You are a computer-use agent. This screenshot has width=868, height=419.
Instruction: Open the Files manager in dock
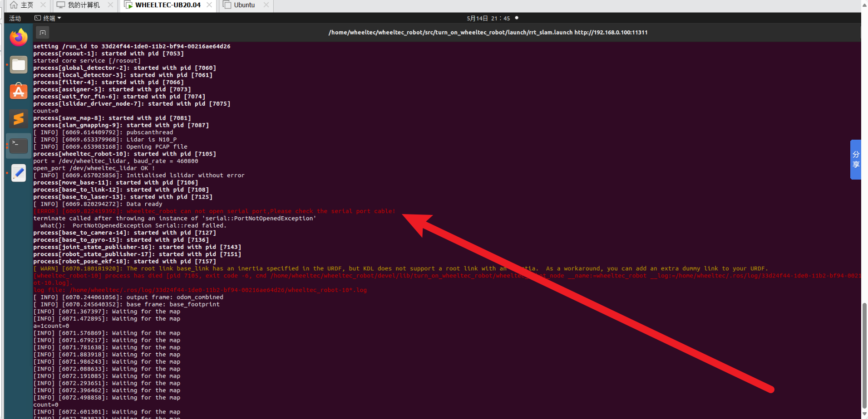(19, 65)
